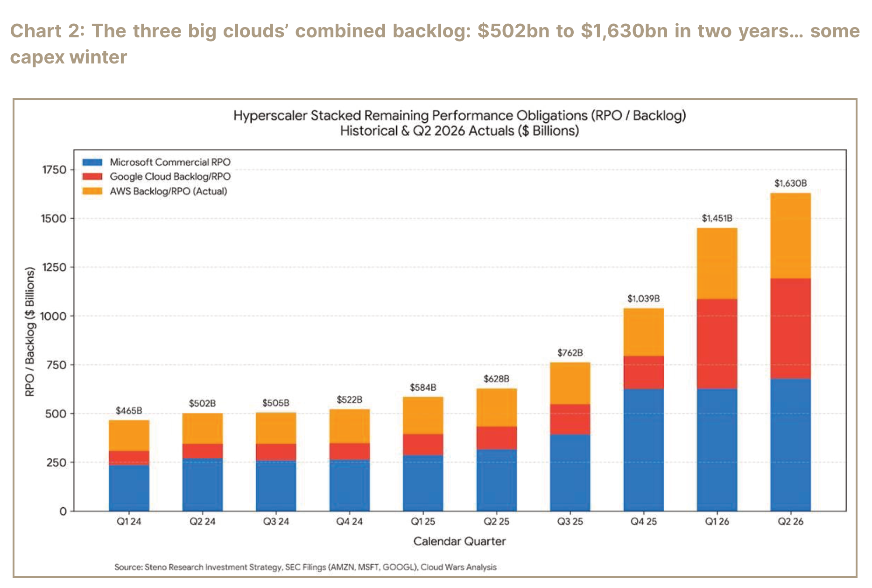This screenshot has height=588, width=872.
Task: Click the '$628B' bar total label
Action: tap(496, 379)
